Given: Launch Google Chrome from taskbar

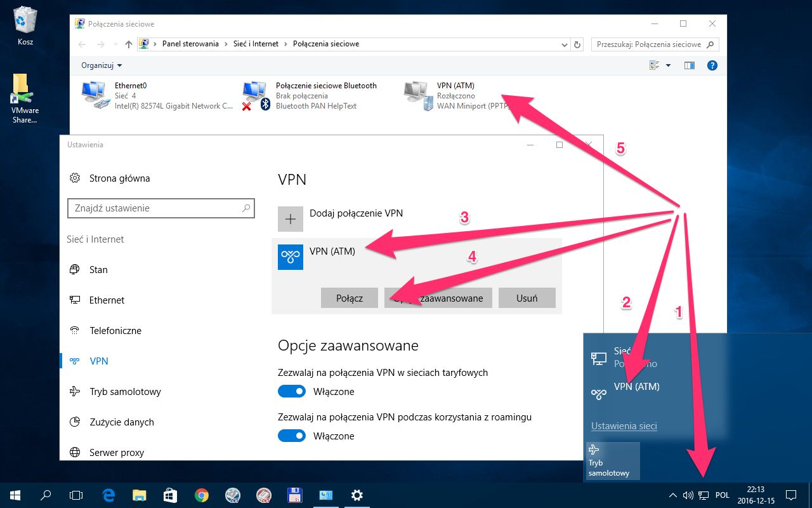Looking at the screenshot, I should coord(202,495).
